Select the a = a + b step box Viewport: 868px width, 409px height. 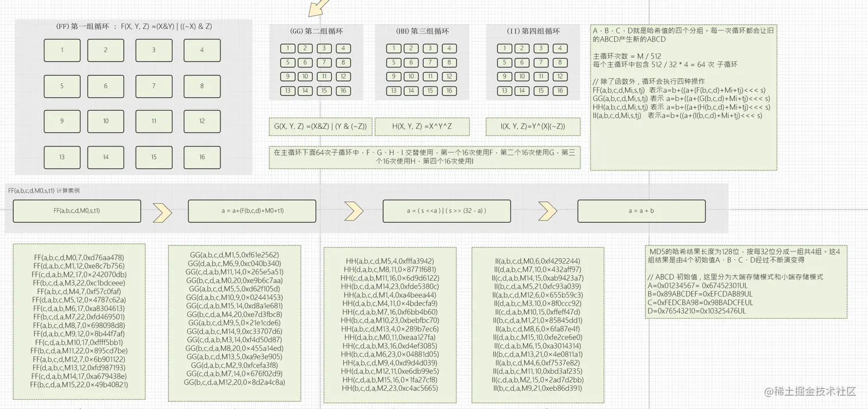pos(641,211)
